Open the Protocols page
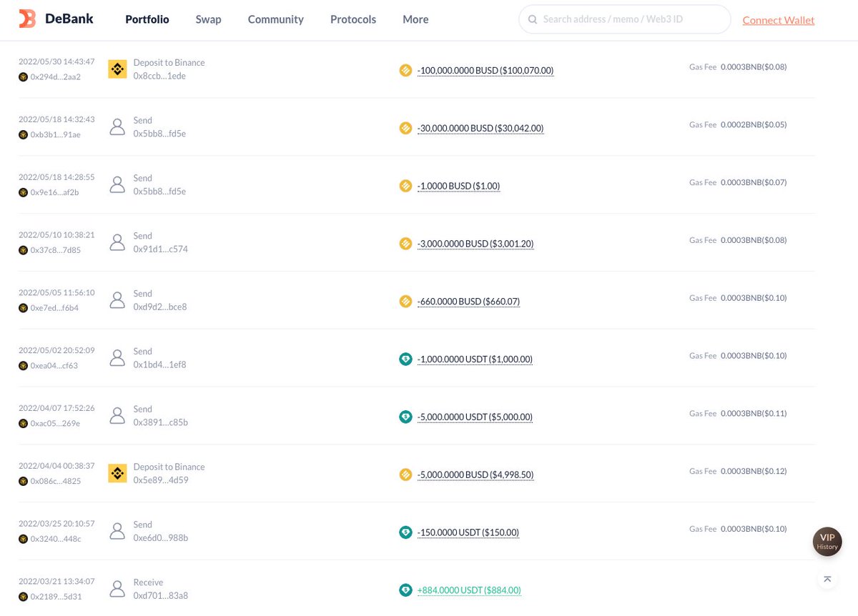Viewport: 858px width, 616px height. click(x=353, y=19)
